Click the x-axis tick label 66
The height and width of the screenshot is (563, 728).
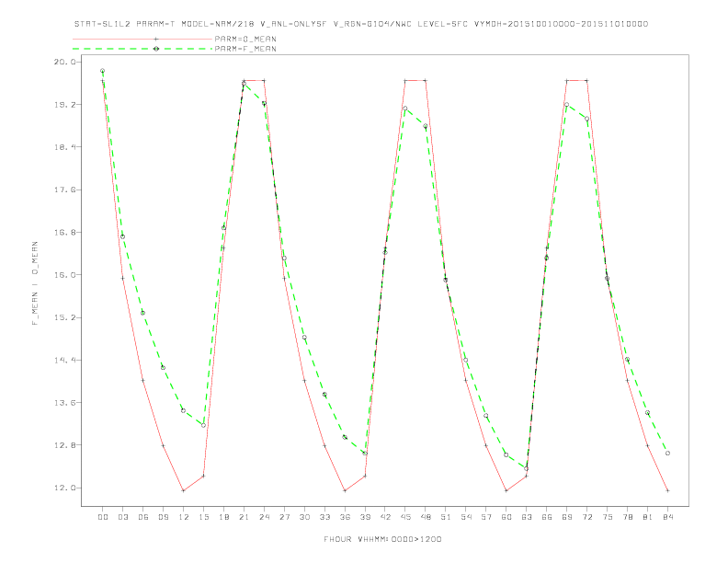(x=547, y=517)
